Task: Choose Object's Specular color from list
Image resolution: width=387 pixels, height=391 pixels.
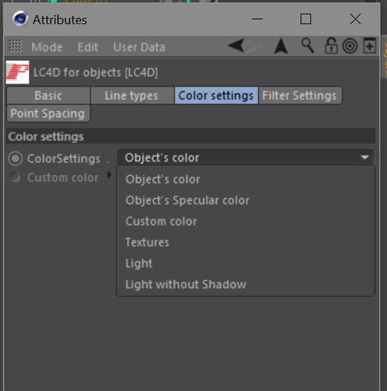Action: point(187,200)
